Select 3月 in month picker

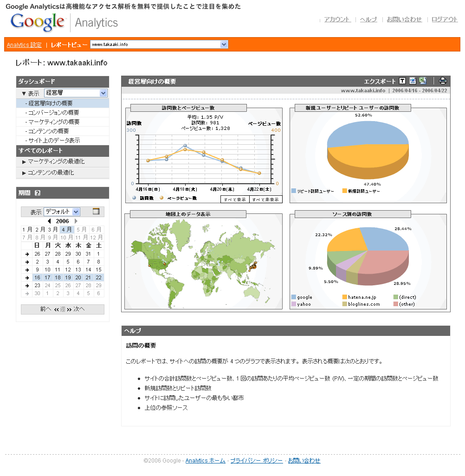(53, 230)
